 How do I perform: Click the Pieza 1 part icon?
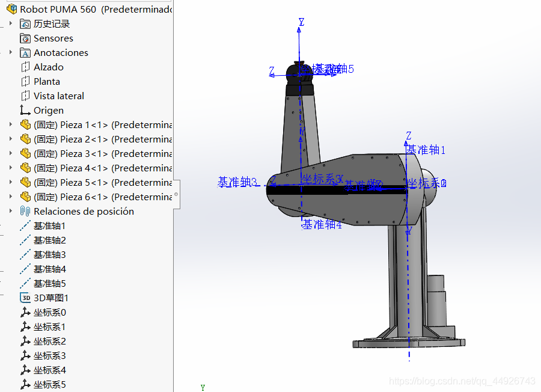click(25, 124)
